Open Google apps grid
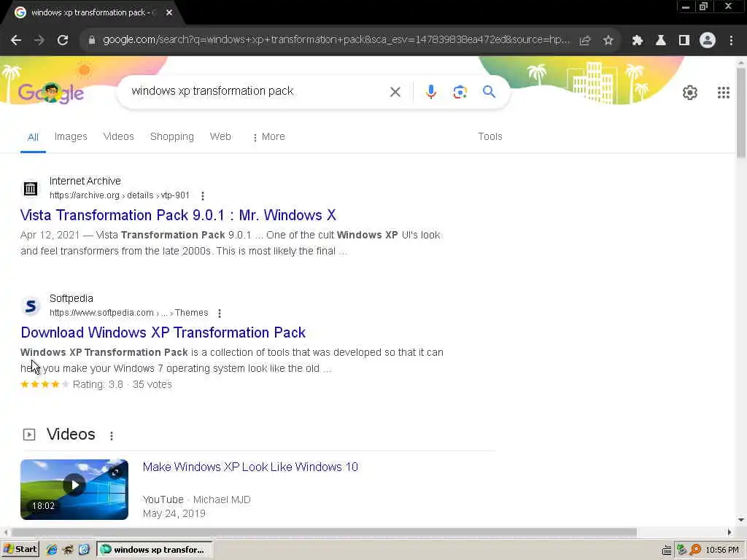 click(x=724, y=93)
